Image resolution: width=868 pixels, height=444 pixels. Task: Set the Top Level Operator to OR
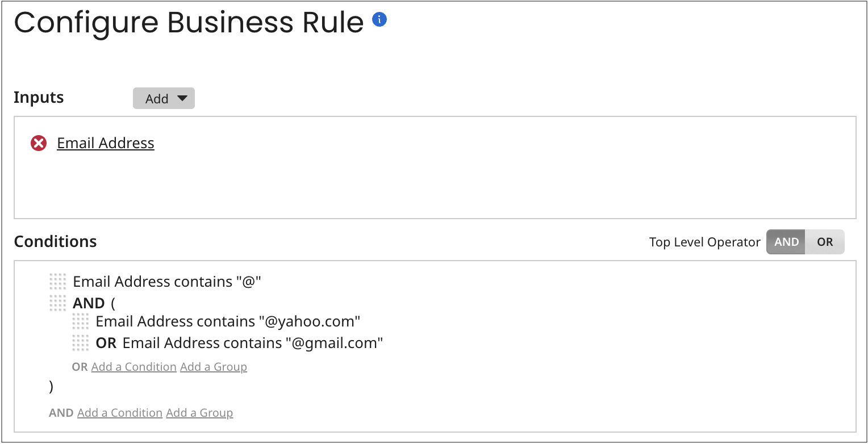pos(824,242)
